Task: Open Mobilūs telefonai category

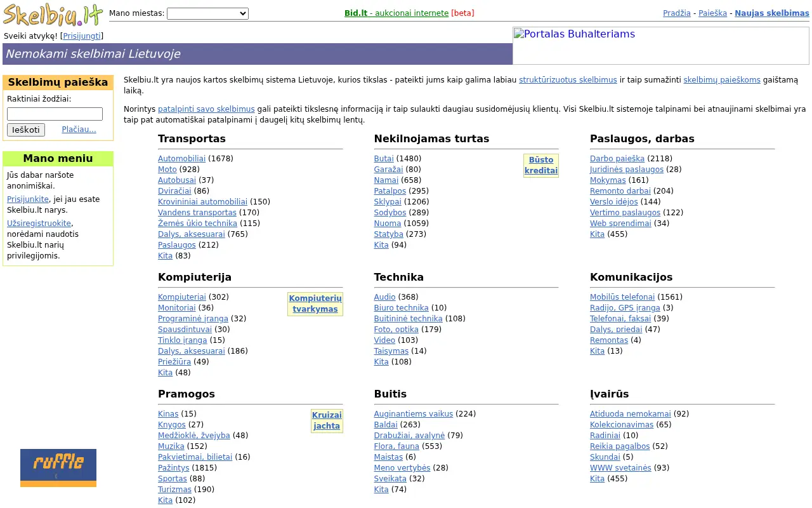Action: (x=622, y=297)
